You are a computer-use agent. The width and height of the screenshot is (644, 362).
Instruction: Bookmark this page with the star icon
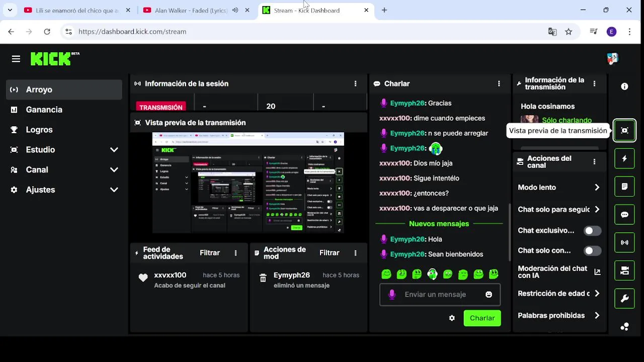[569, 32]
